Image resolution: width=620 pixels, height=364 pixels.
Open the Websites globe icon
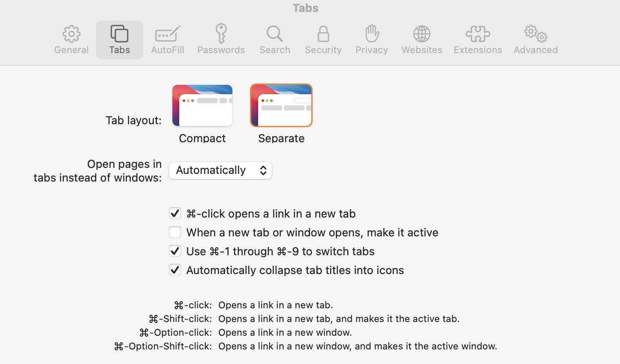pos(422,34)
